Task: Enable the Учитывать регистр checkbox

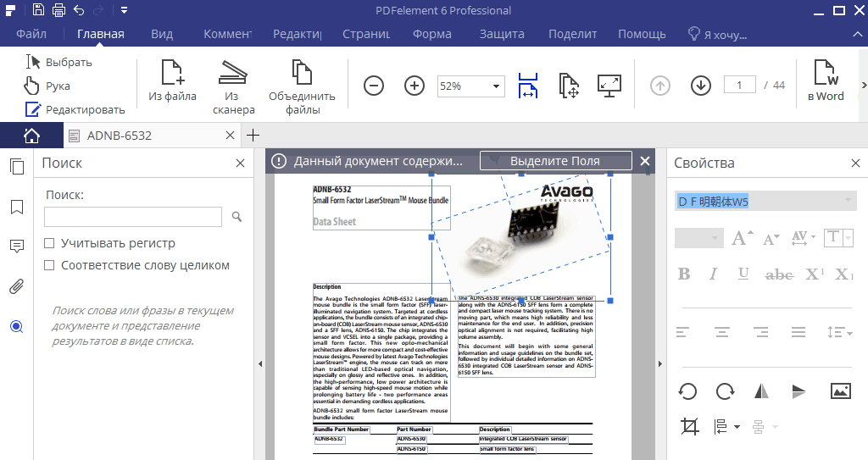Action: [x=49, y=243]
